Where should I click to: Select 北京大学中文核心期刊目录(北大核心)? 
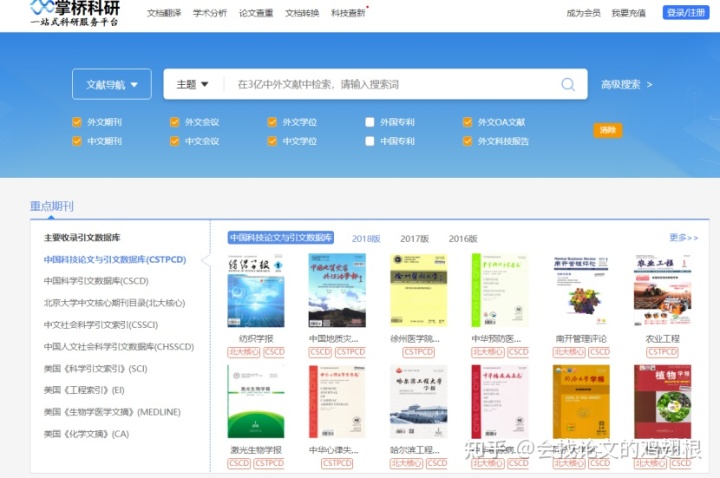click(114, 303)
